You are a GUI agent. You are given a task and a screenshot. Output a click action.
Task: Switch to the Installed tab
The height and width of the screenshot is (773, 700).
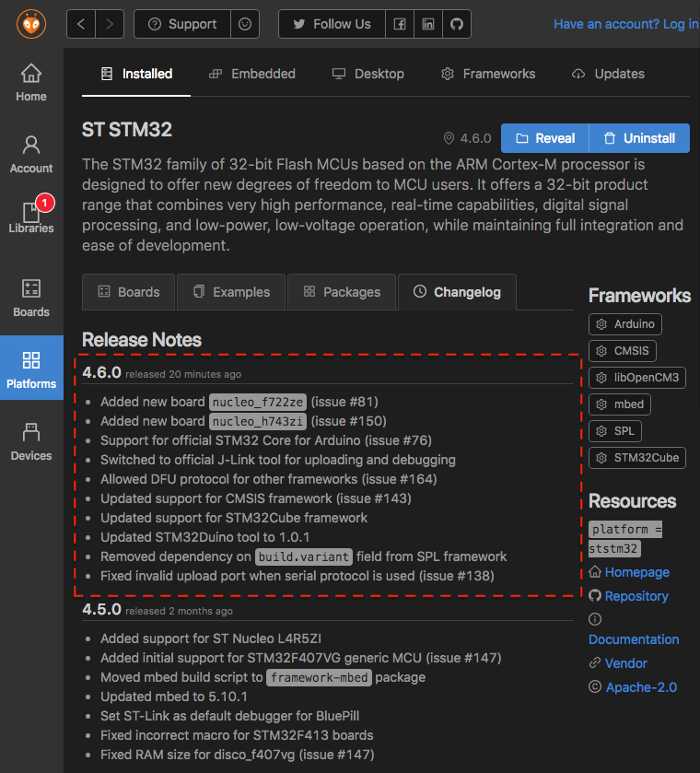[x=136, y=74]
